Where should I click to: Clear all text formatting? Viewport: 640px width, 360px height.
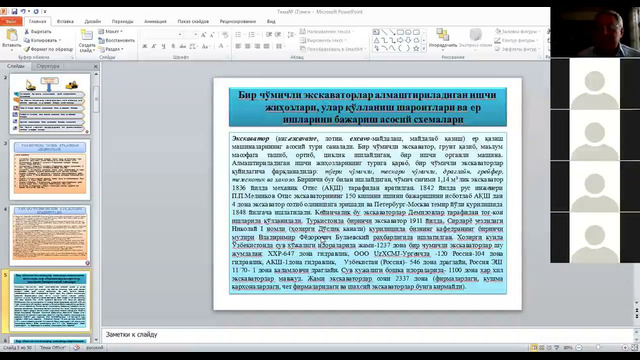pyautogui.click(x=225, y=35)
